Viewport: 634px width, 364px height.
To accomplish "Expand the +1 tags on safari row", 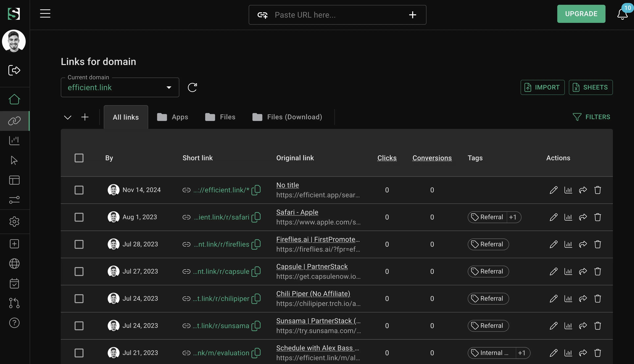I will tap(513, 217).
